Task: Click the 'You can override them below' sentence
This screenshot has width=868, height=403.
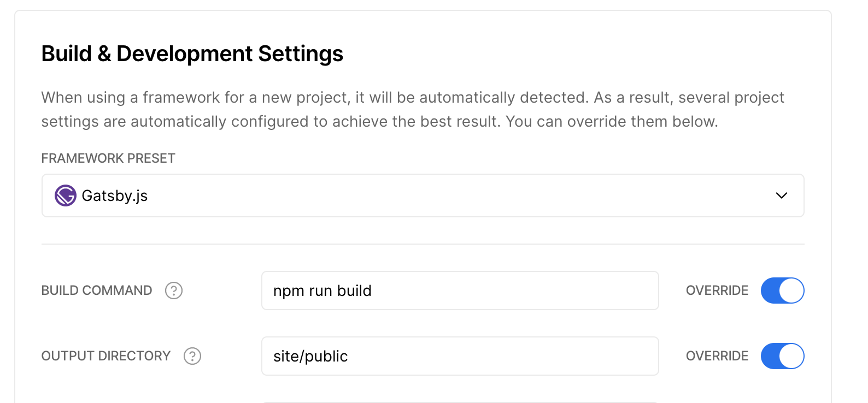Action: (x=612, y=121)
